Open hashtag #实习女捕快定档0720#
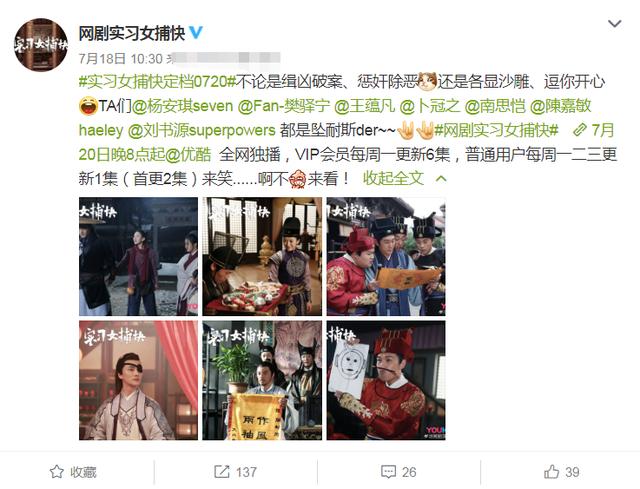 [x=157, y=82]
